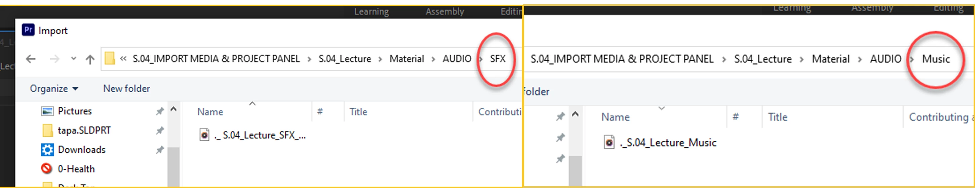Unpin Pictures using its pin icon

coord(160,111)
